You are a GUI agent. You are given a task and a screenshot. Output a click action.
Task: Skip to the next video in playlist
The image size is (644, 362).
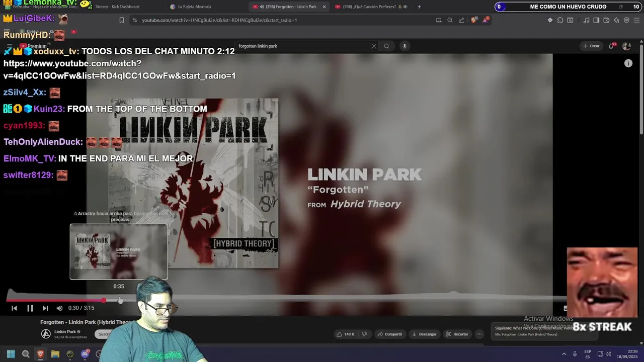45,308
